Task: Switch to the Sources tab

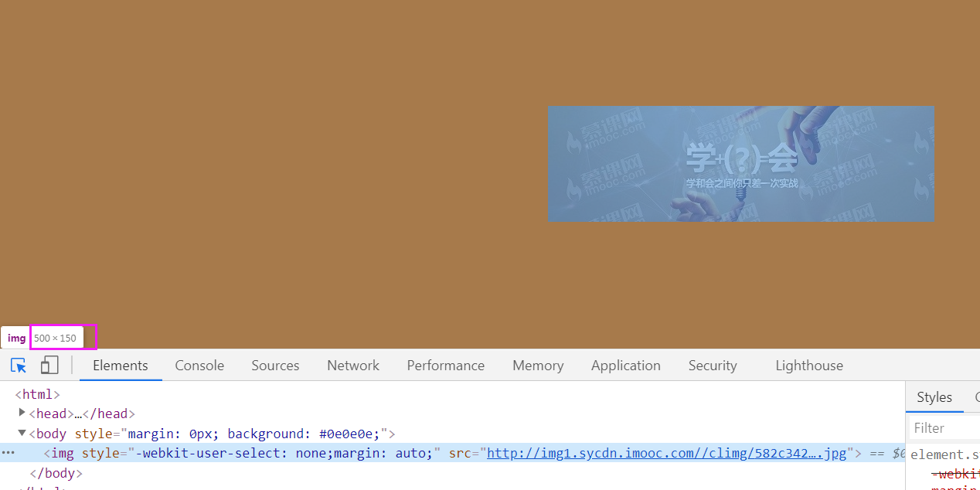Action: click(275, 366)
